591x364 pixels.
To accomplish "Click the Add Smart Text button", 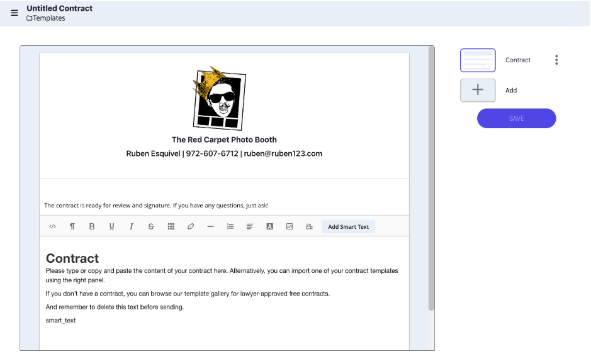I will coord(349,226).
